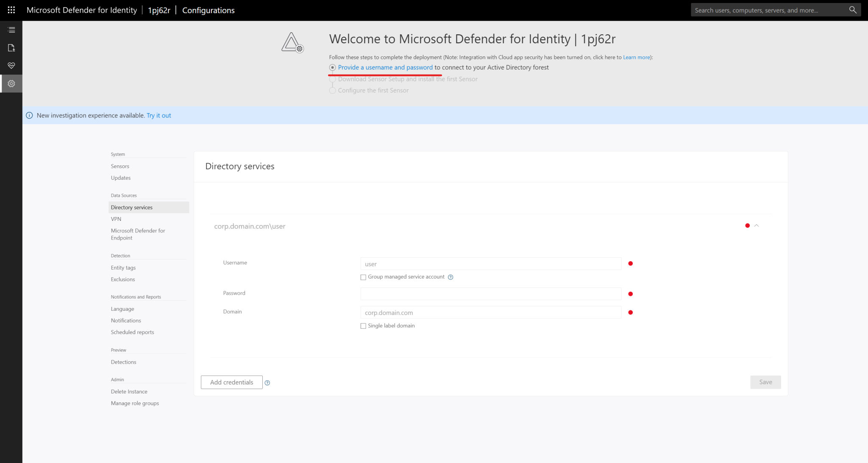868x463 pixels.
Task: Open the Health center heart icon
Action: pos(11,65)
